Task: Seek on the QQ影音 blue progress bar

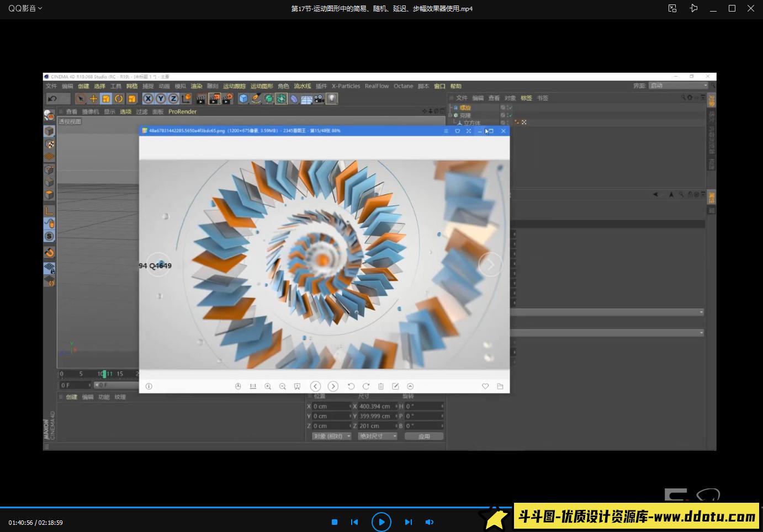Action: (x=257, y=507)
